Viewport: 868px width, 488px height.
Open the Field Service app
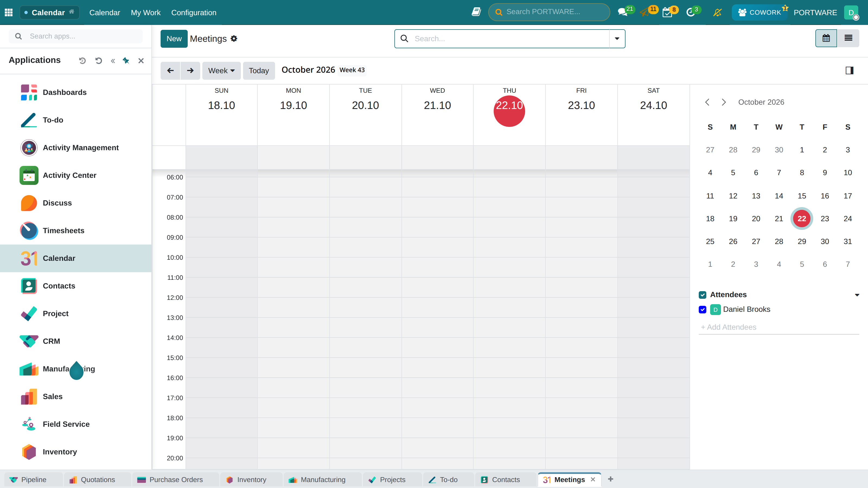[76, 424]
